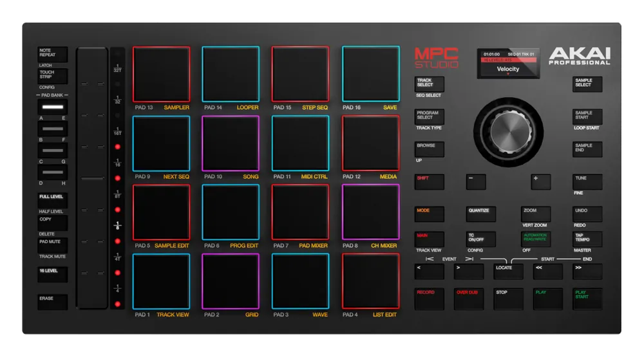Toggle the PAD MUTE button
Viewport: 644px width, 357px height.
click(x=53, y=246)
